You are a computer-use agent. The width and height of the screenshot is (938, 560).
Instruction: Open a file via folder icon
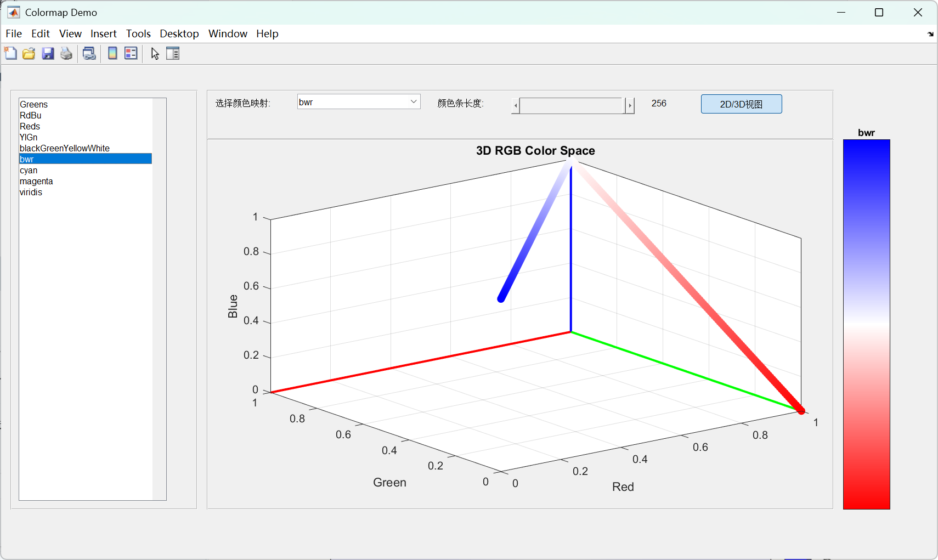(29, 53)
